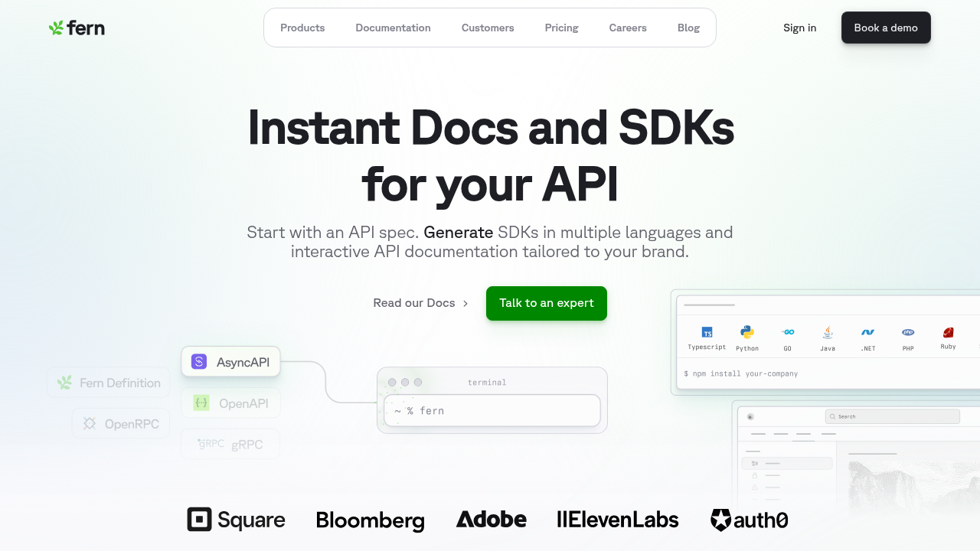This screenshot has width=980, height=551.
Task: Select the Typescript language icon
Action: pyautogui.click(x=707, y=332)
